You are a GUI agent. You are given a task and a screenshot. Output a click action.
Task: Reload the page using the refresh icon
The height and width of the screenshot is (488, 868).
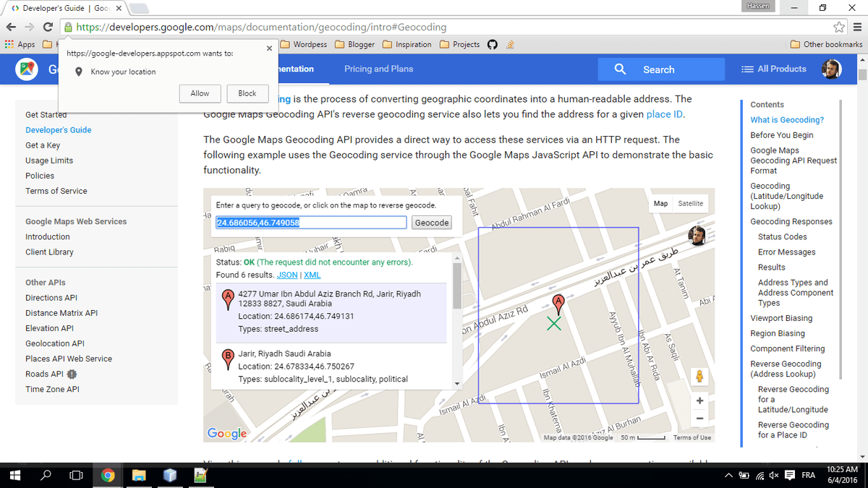tap(48, 27)
